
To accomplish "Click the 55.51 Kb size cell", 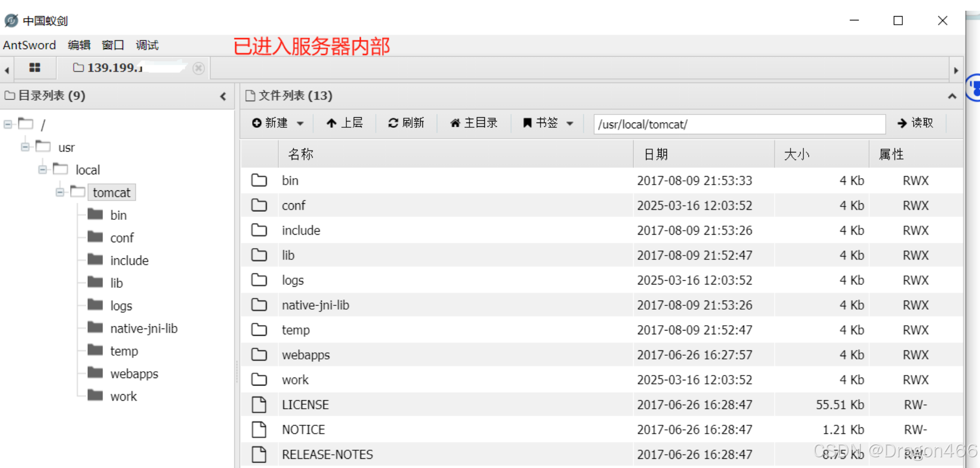I will [x=840, y=405].
